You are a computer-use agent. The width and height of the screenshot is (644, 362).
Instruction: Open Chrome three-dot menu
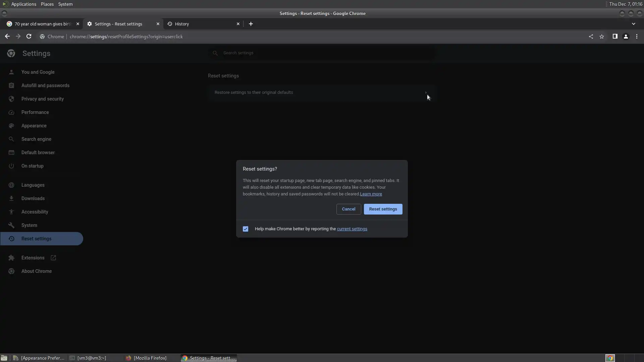tap(637, 37)
